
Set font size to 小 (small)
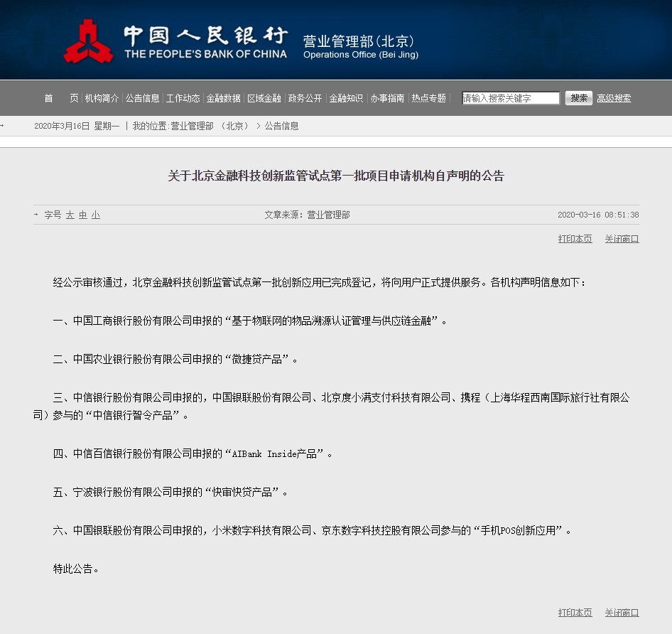pyautogui.click(x=96, y=215)
